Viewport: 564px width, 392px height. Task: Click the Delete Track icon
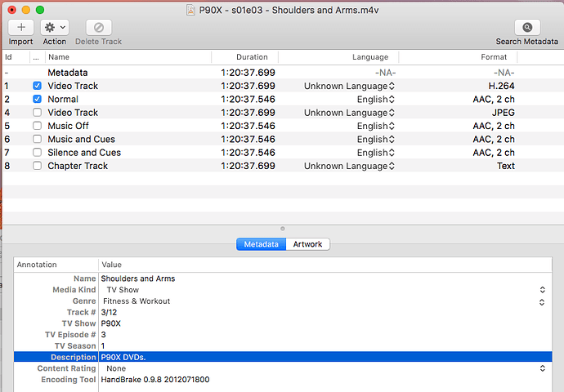click(99, 27)
